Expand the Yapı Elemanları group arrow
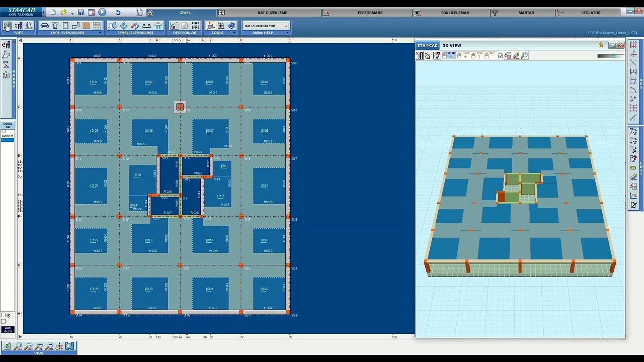This screenshot has height=362, width=644. [x=100, y=33]
